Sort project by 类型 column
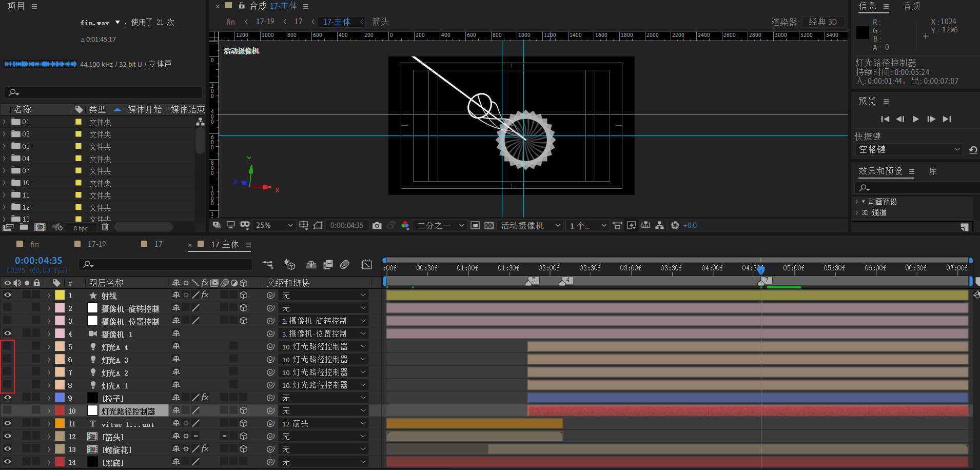Image resolution: width=980 pixels, height=470 pixels. click(97, 109)
